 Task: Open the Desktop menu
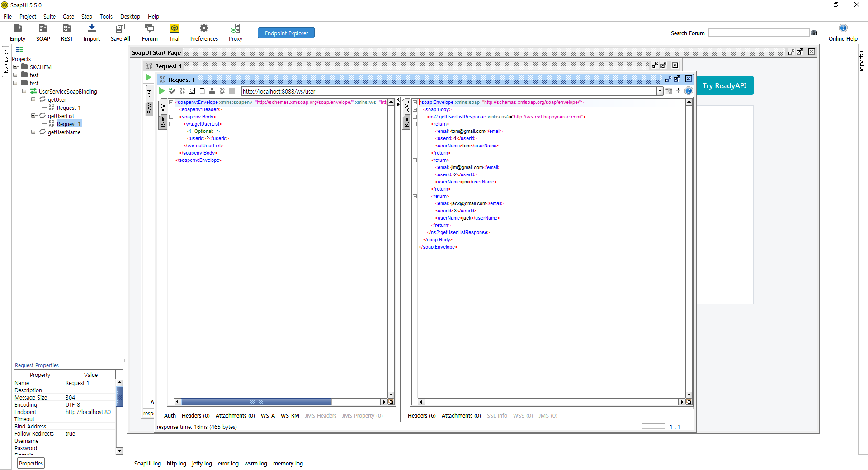click(130, 16)
